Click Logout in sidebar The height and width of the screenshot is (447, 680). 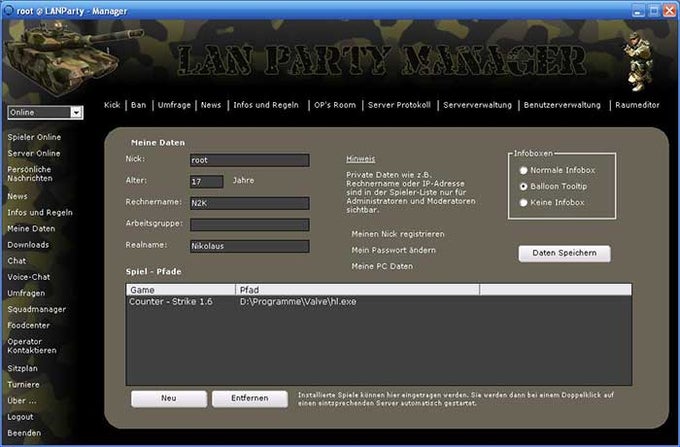pyautogui.click(x=20, y=417)
